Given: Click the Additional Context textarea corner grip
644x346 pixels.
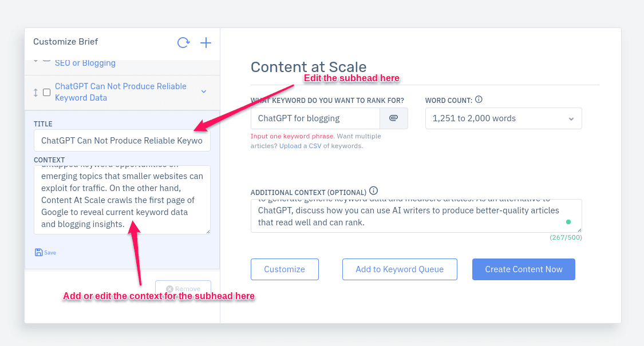Looking at the screenshot, I should (x=579, y=230).
